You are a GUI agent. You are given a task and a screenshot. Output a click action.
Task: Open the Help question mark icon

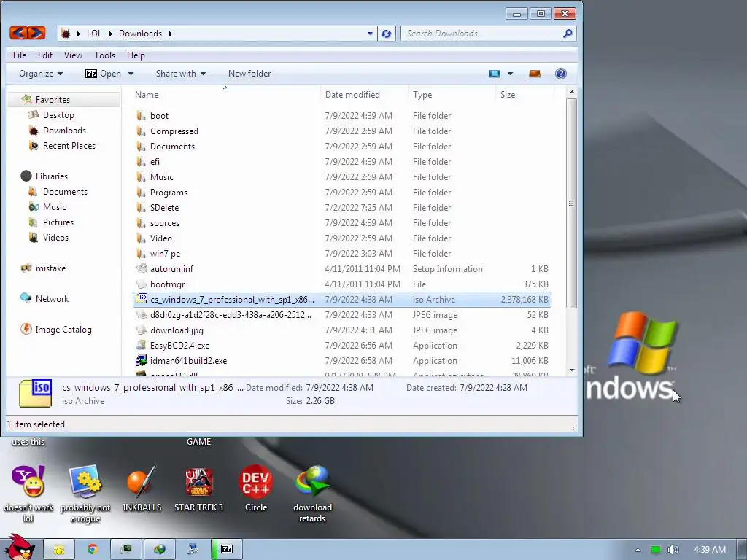click(x=561, y=74)
